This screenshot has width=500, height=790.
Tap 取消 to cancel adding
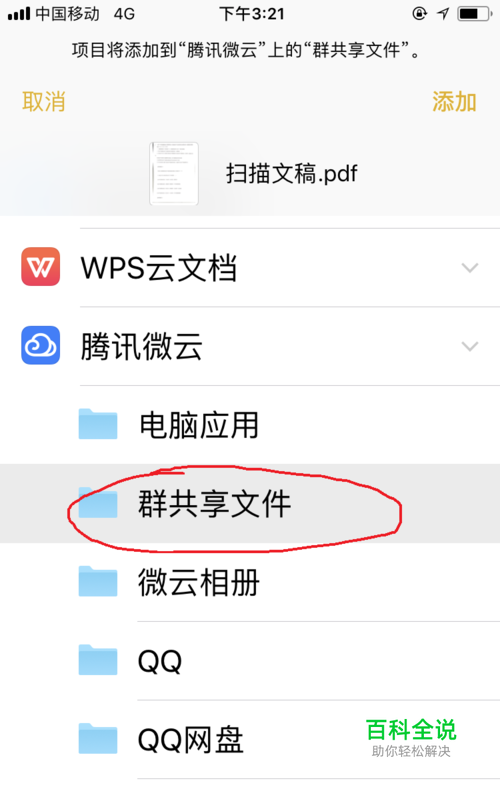point(43,102)
